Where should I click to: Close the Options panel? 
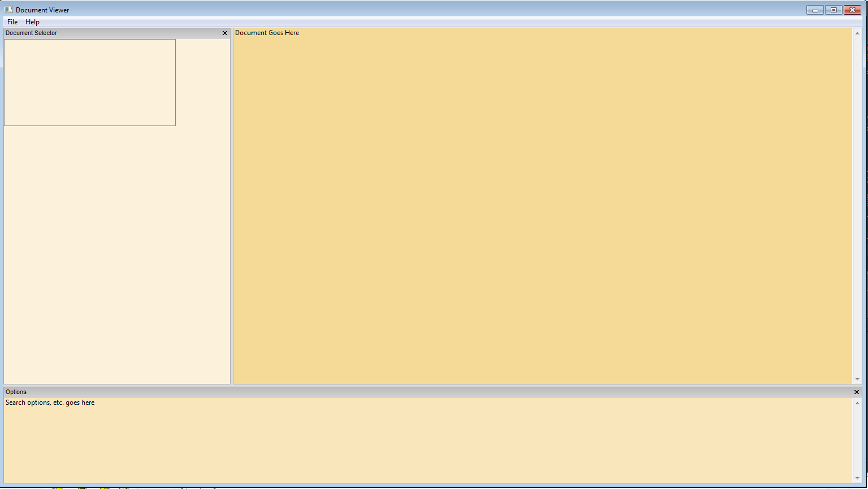coord(857,392)
